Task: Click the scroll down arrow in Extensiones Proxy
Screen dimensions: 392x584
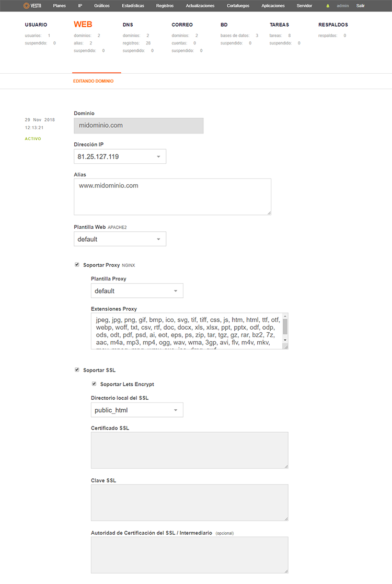Action: 285,340
